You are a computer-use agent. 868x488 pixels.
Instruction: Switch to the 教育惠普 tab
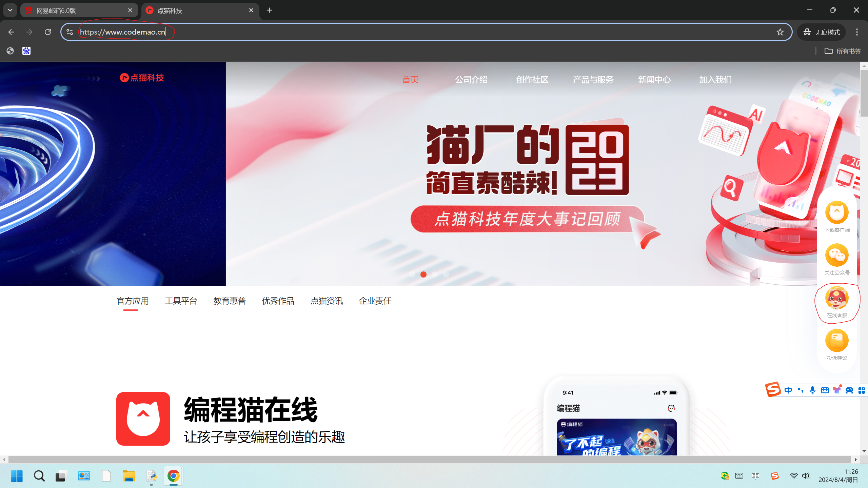[230, 301]
